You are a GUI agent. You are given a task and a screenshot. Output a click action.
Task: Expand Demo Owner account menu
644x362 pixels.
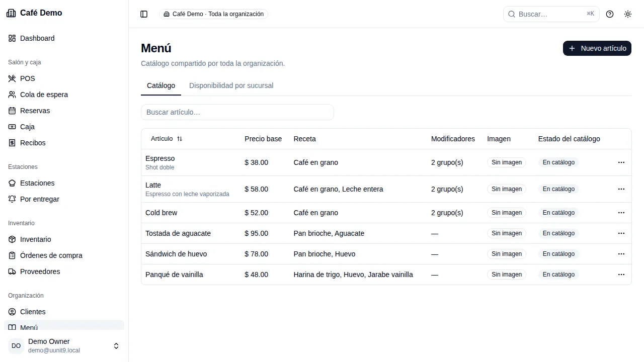pos(64,346)
